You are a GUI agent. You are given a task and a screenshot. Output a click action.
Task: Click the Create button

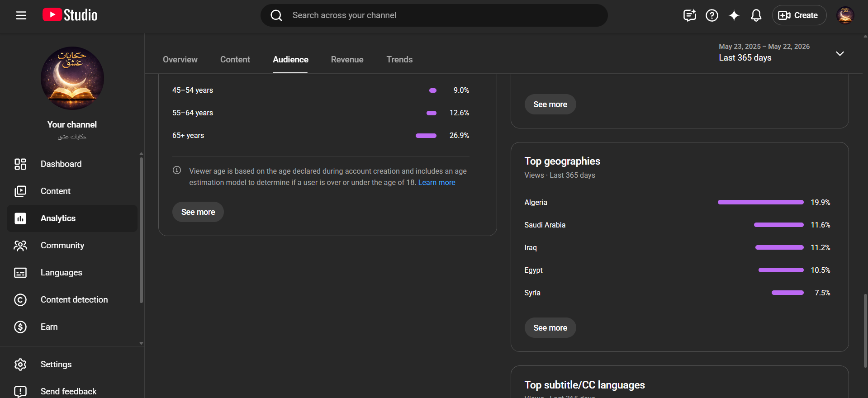point(799,15)
